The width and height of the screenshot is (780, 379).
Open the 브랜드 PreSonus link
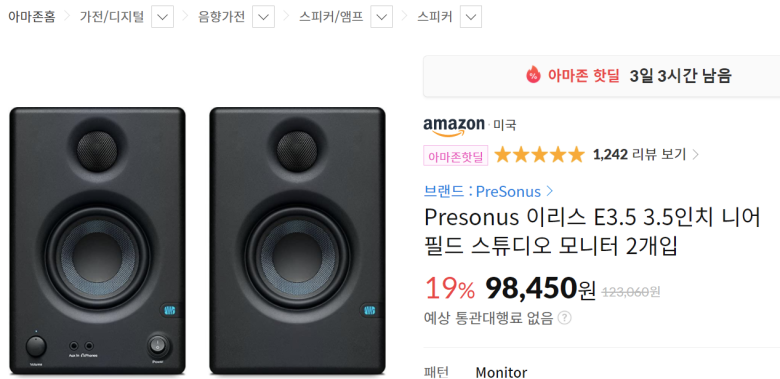(x=483, y=191)
